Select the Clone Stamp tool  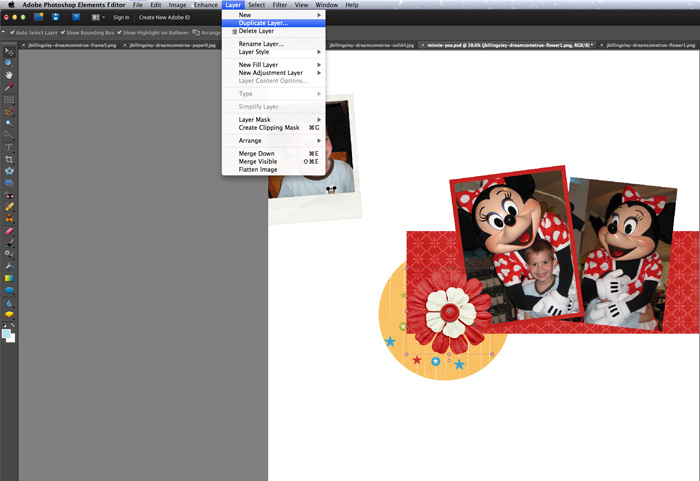tap(9, 218)
